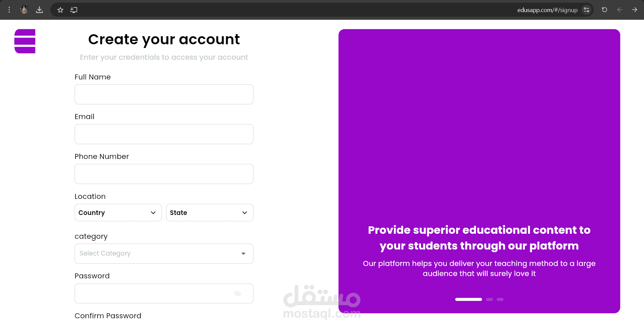The width and height of the screenshot is (644, 327).
Task: Click into the Phone Number field
Action: click(x=164, y=174)
